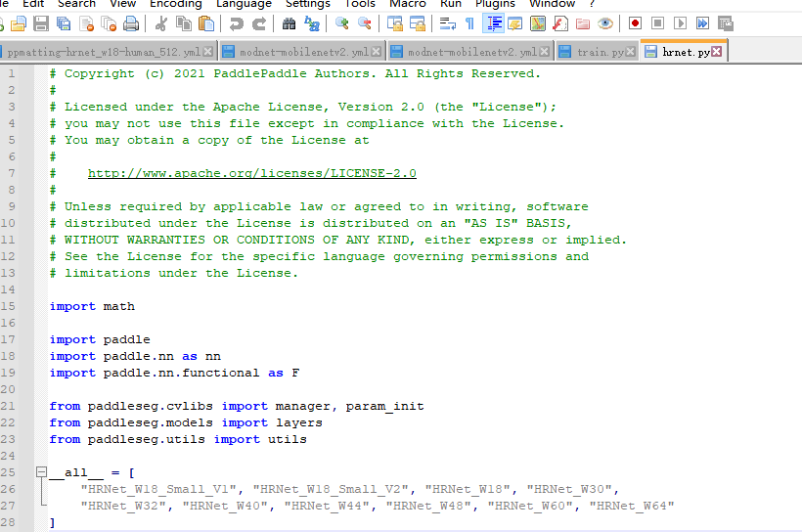Open the View menu

(123, 4)
